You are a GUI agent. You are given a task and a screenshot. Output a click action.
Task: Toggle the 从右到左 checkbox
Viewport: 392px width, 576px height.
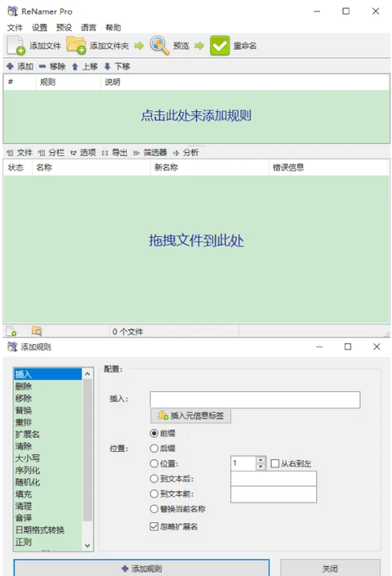pos(275,463)
